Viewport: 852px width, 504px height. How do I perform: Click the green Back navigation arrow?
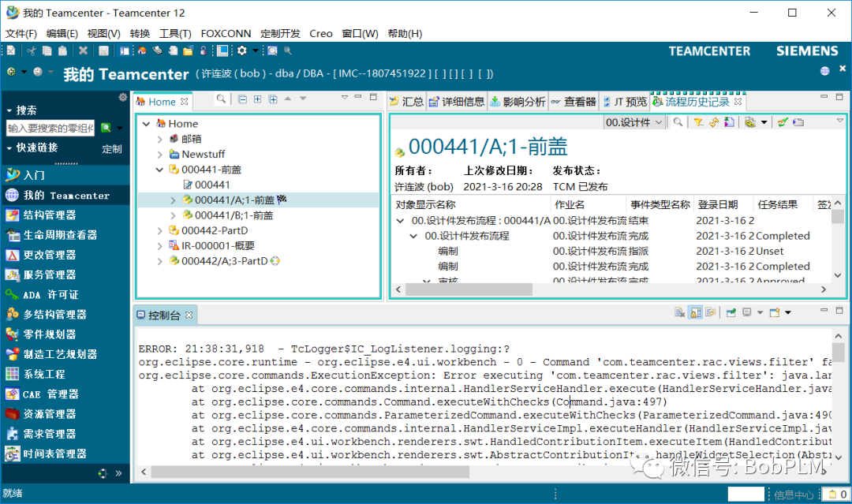(11, 72)
